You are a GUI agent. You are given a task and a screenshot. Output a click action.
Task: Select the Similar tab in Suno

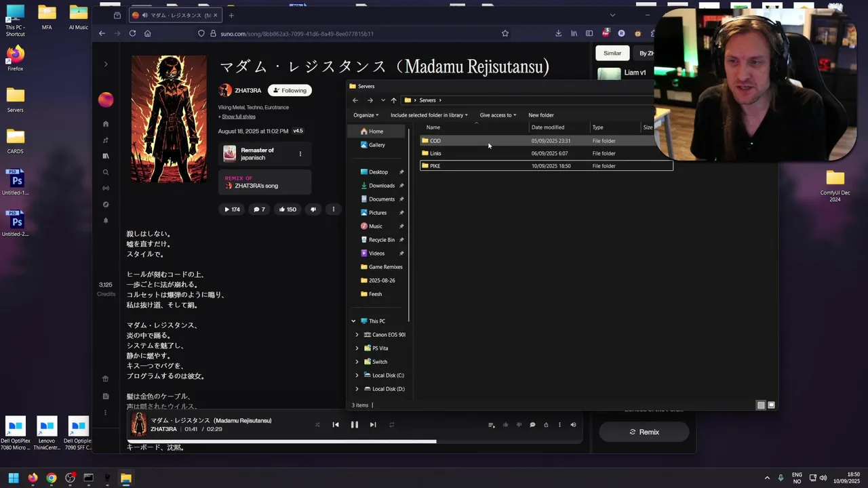click(x=612, y=53)
